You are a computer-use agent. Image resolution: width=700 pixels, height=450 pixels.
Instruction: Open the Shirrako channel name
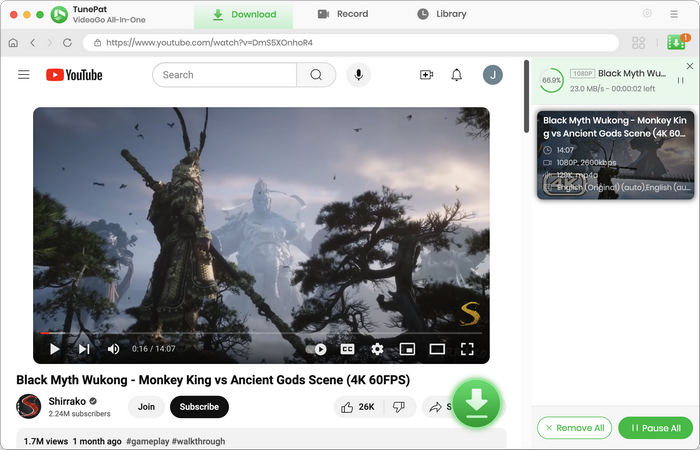(x=67, y=401)
